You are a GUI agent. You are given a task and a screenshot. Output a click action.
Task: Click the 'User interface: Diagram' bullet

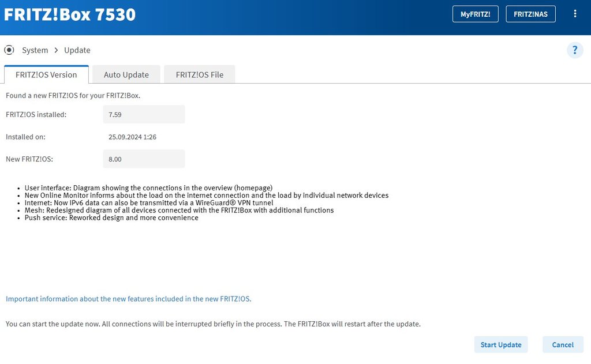148,187
